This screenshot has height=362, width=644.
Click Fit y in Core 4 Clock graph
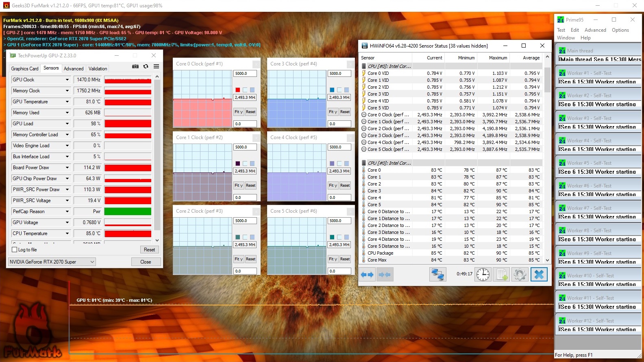coord(333,185)
